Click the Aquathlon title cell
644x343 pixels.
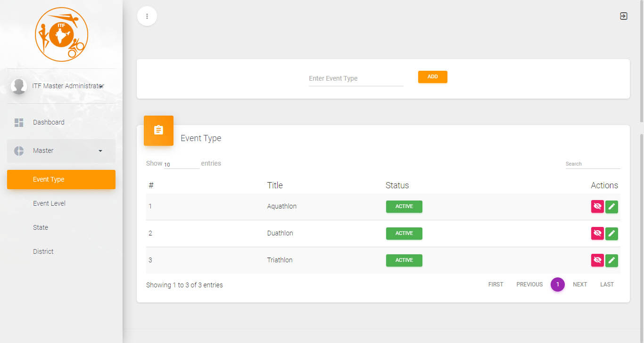(x=281, y=206)
